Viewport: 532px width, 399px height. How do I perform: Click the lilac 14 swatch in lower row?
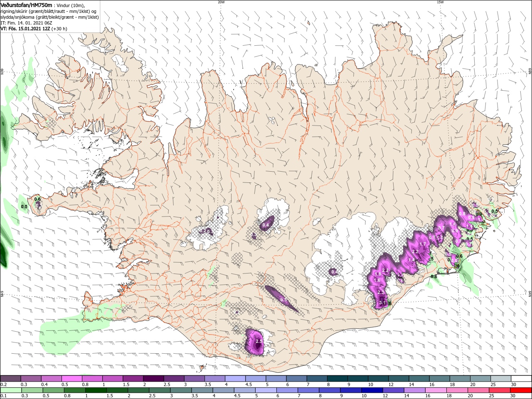[x=414, y=390]
